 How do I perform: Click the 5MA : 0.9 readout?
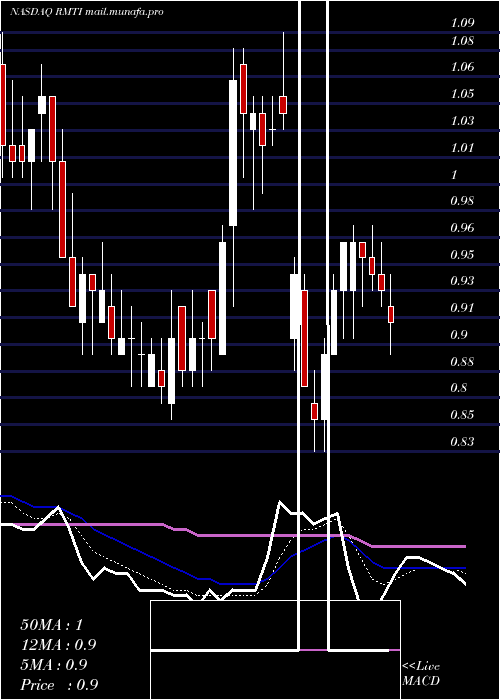pyautogui.click(x=54, y=665)
